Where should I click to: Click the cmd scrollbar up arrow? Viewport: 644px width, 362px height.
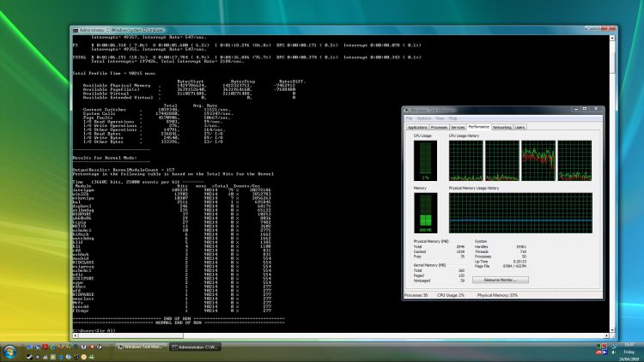click(612, 38)
